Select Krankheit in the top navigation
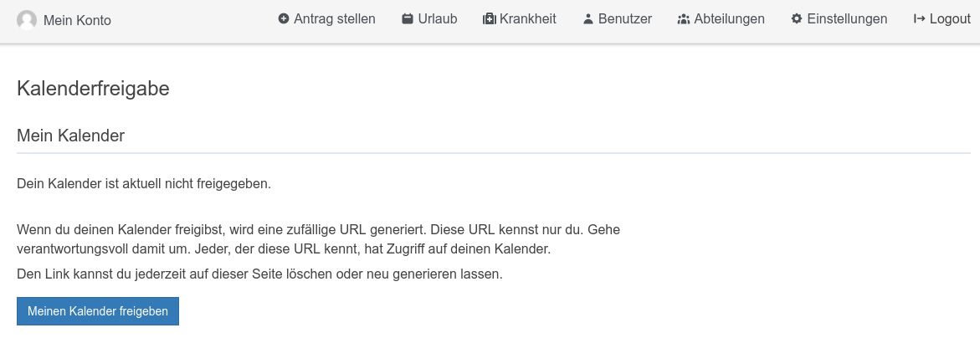This screenshot has height=338, width=980. pos(528,18)
